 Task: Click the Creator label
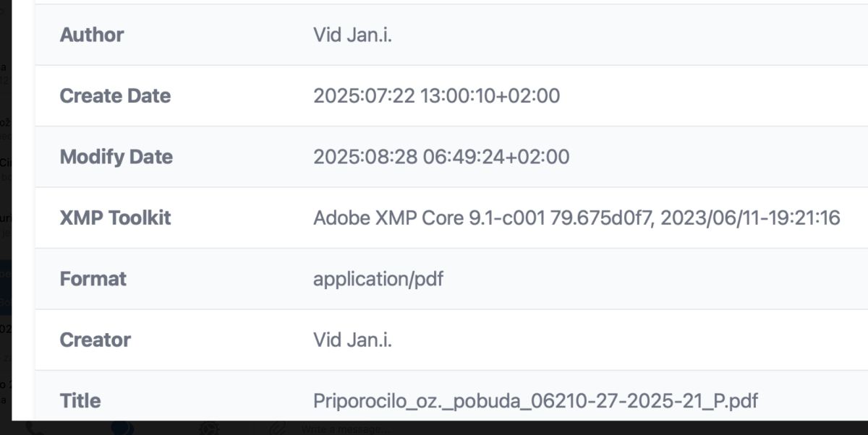pos(95,340)
